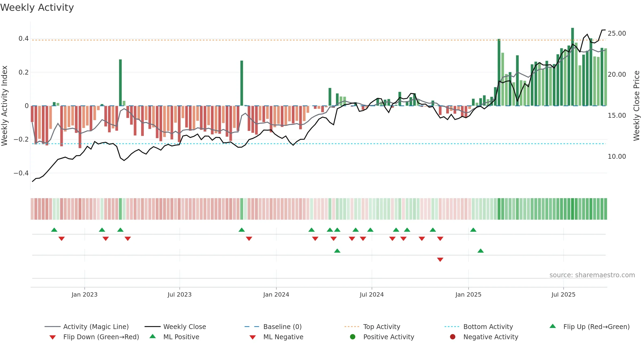Click the −0.2 tick on the activity axis
The image size is (644, 362).
click(x=21, y=139)
